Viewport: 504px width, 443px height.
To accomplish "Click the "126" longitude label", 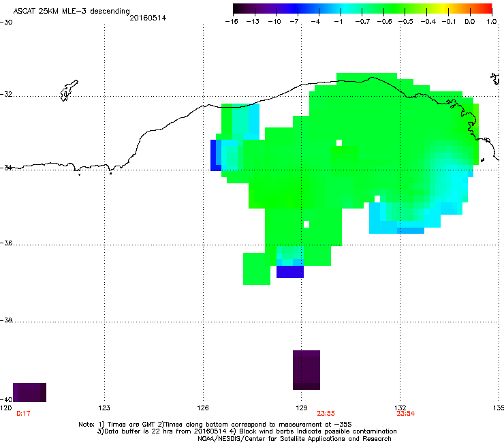I will (x=203, y=408).
